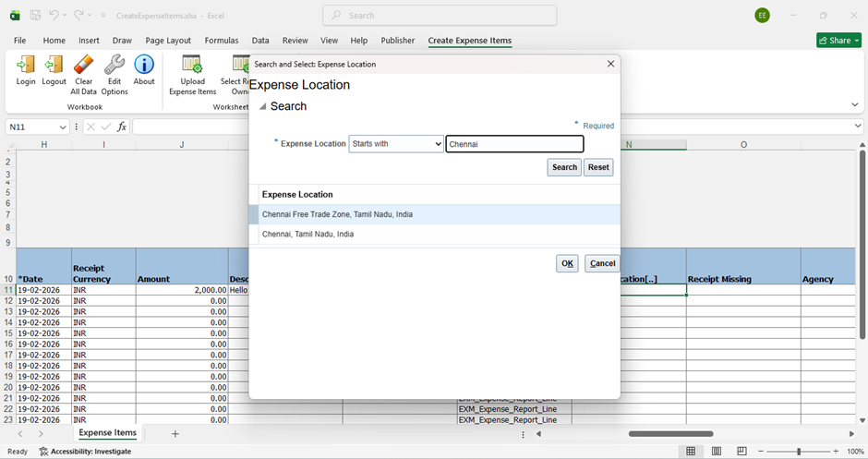This screenshot has width=868, height=459.
Task: Go to the next sheet with the arrow
Action: 41,434
